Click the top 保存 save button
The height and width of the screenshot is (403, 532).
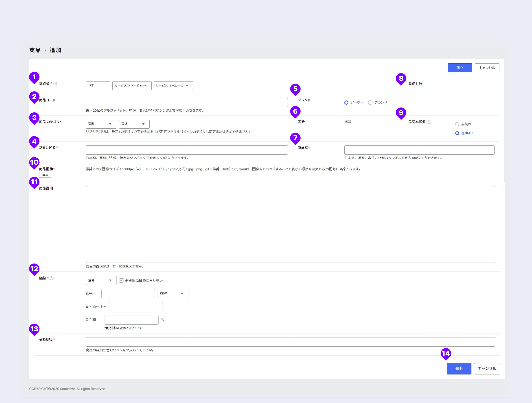tap(460, 68)
